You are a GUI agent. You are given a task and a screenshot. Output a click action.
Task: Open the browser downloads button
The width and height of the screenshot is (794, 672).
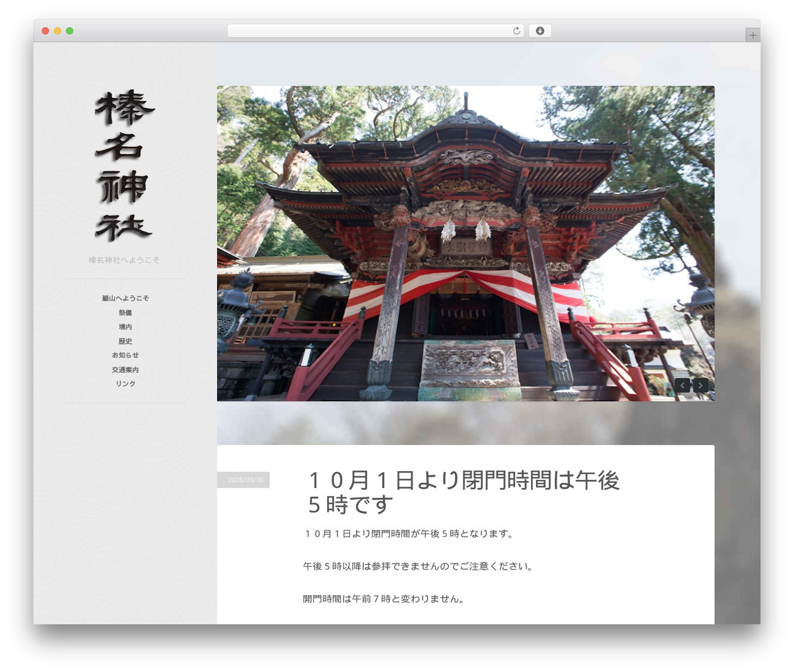pos(540,31)
